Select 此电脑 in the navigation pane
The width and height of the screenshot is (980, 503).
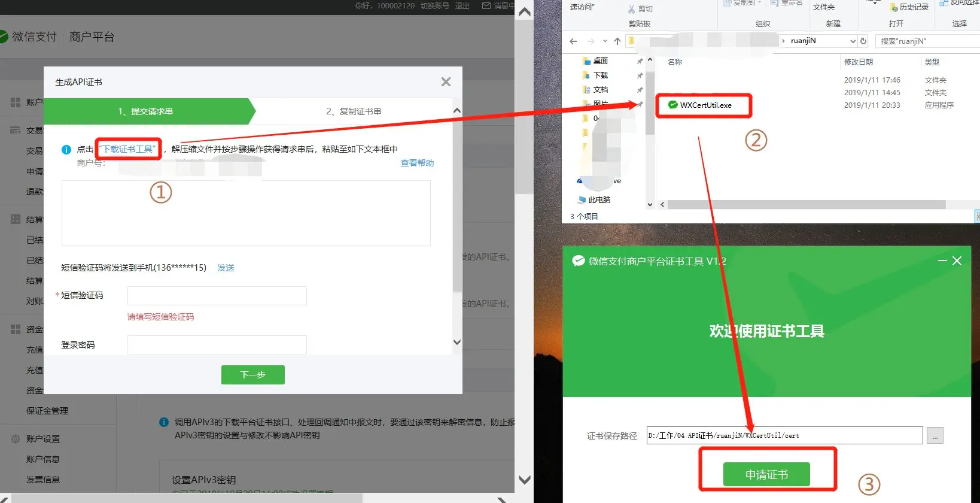(x=599, y=200)
